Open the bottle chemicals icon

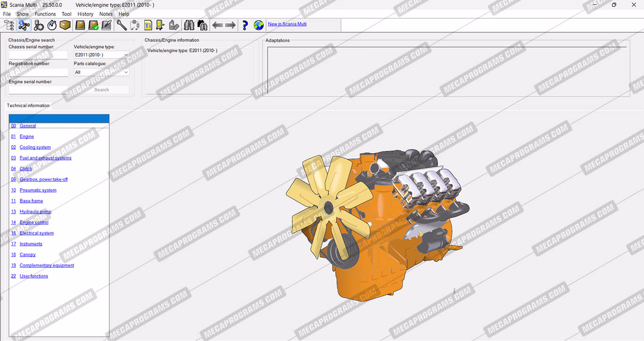tap(173, 25)
